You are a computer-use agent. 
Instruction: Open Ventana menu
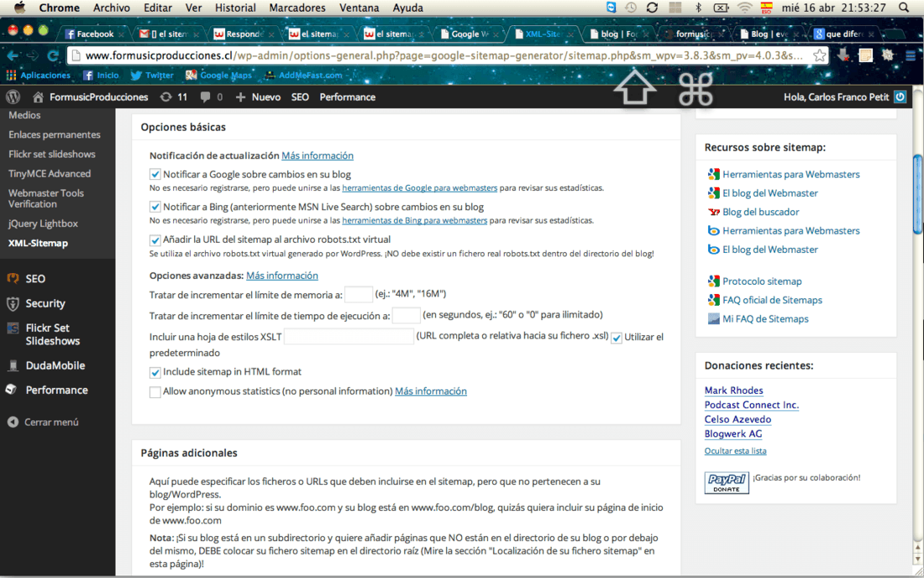(359, 8)
